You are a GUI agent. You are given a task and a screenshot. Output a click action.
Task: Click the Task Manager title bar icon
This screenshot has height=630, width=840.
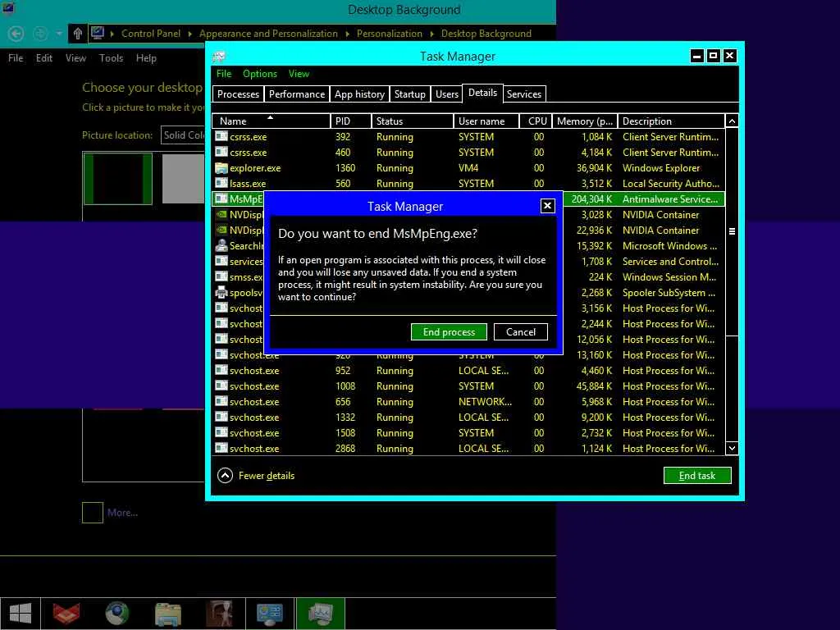coord(219,57)
